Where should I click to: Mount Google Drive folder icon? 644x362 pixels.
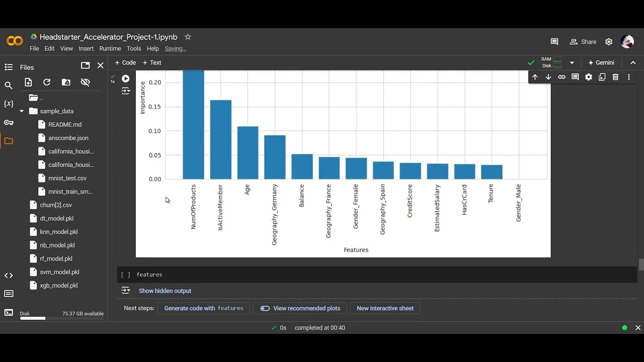66,82
